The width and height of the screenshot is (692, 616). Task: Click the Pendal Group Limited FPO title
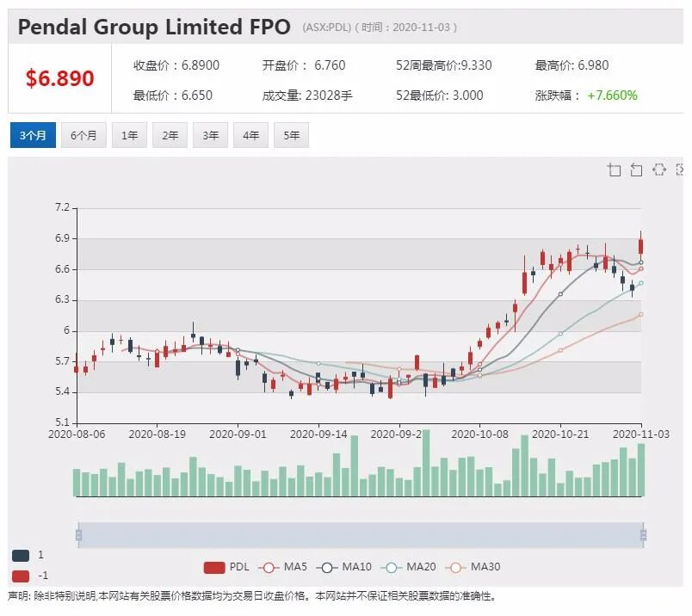pos(154,27)
